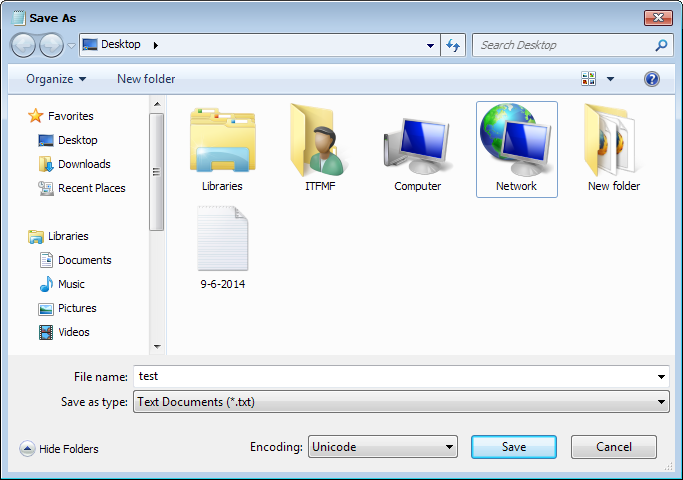Click the "ITFMF" label in file list
The image size is (683, 480).
coord(320,186)
